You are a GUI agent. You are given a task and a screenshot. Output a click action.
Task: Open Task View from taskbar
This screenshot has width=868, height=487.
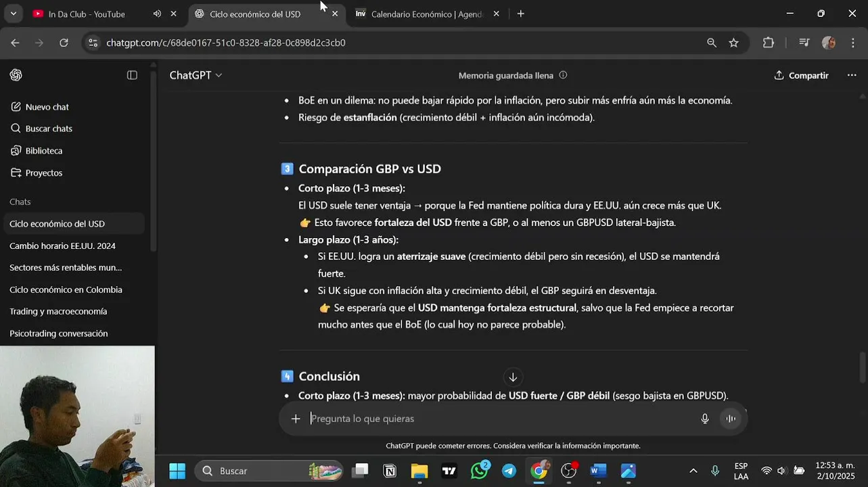pos(361,471)
